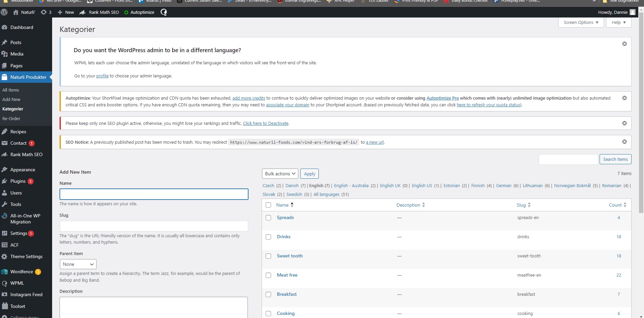
Task: Open All Items submenu entry
Action: [x=11, y=90]
